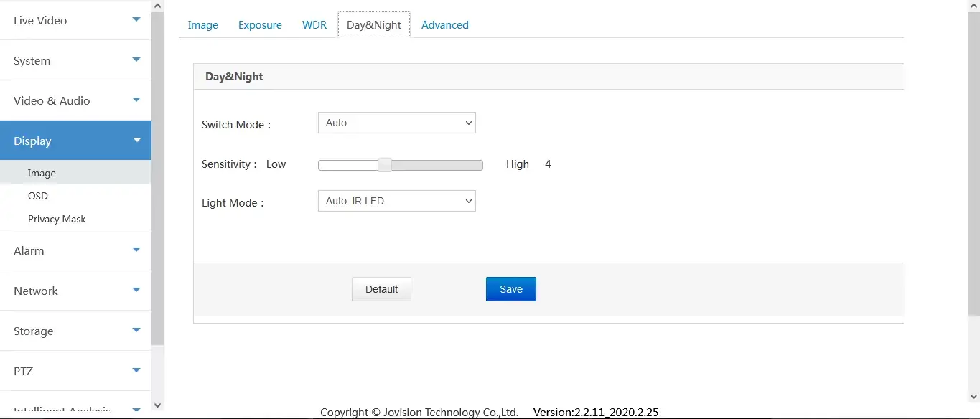Screen dimensions: 980x419
Task: Expand the System section arrow
Action: [x=136, y=60]
